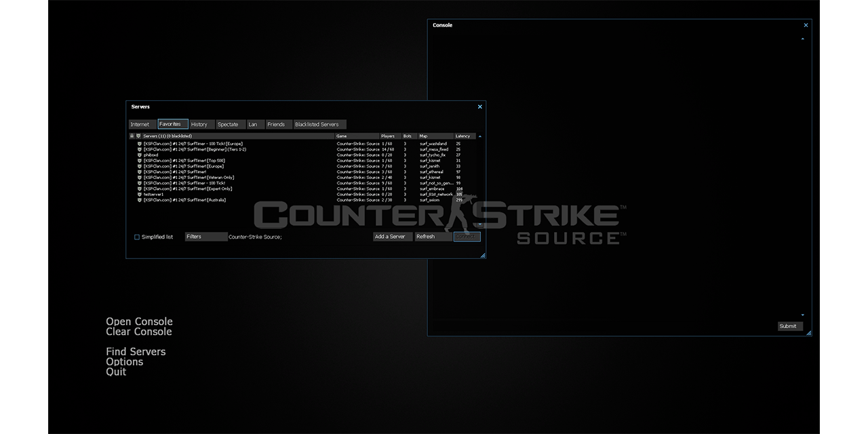This screenshot has height=434, width=868.
Task: Sort by the Map column header
Action: pyautogui.click(x=435, y=136)
